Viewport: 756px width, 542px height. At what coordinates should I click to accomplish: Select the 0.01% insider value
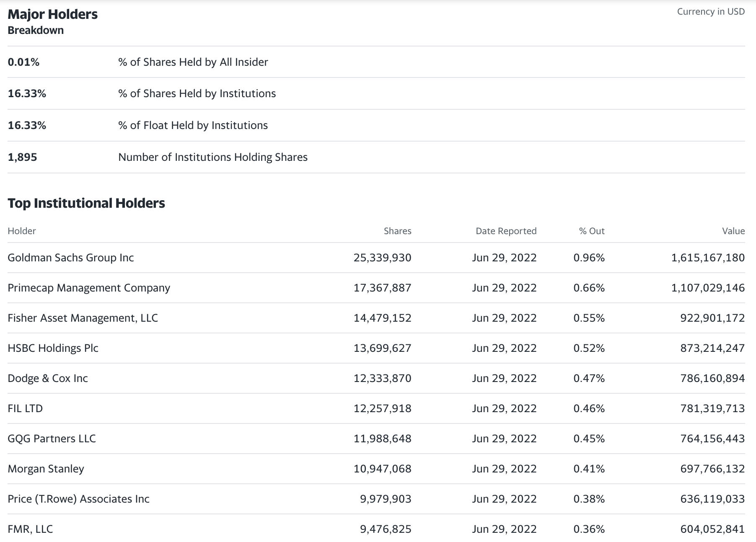click(23, 62)
